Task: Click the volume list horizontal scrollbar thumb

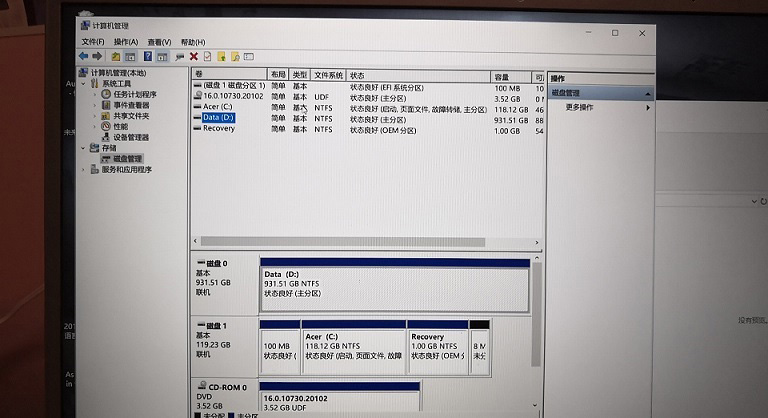Action: 343,242
